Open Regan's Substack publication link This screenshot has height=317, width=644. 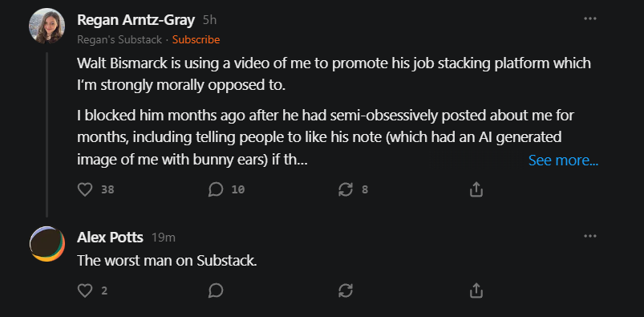tap(119, 39)
